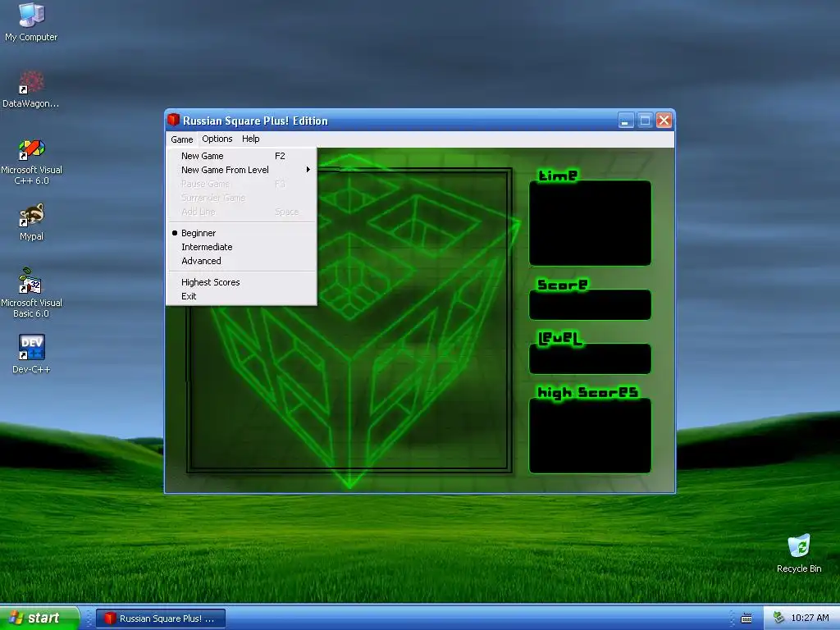Select the Recycle Bin icon
Image resolution: width=840 pixels, height=630 pixels.
(x=799, y=554)
